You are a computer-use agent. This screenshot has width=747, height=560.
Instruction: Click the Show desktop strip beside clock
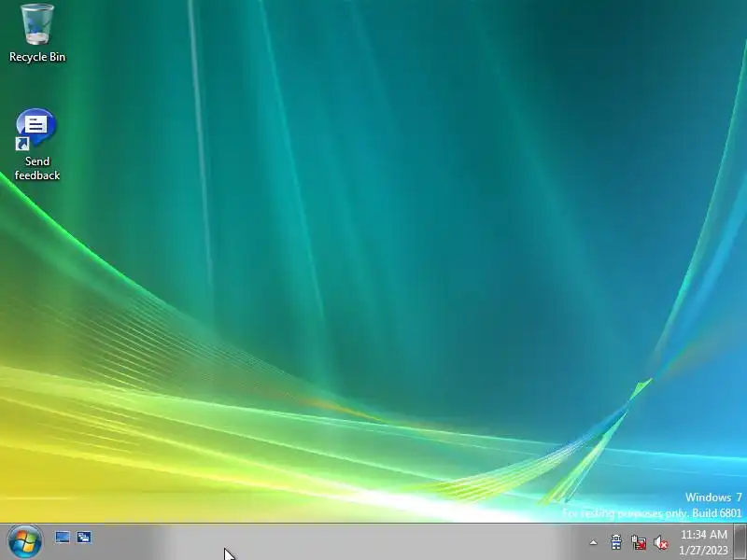[740, 541]
